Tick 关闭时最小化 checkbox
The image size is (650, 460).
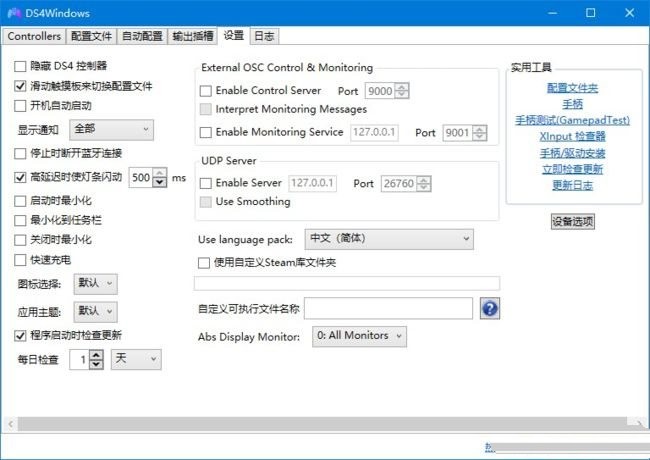tap(20, 240)
